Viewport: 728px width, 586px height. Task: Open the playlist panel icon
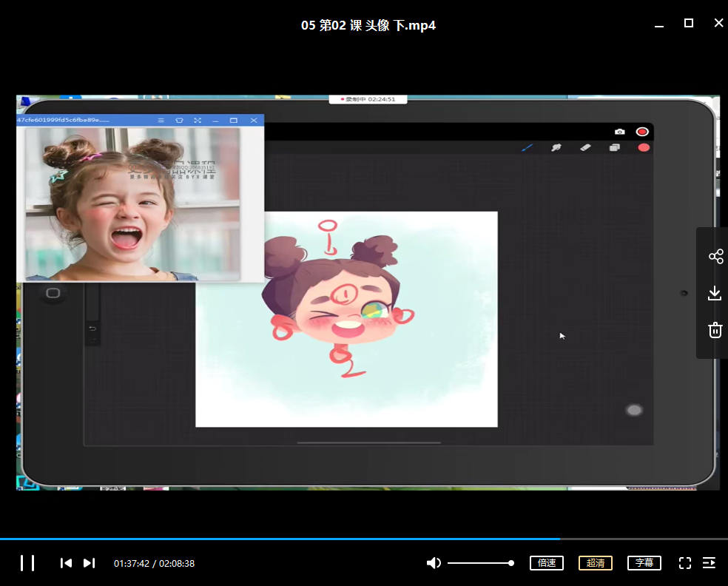point(709,563)
